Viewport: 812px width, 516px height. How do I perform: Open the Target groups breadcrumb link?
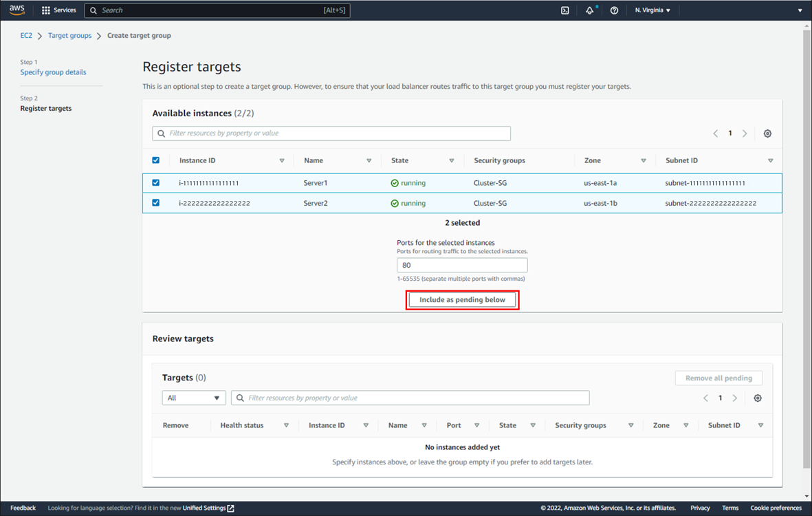tap(69, 35)
